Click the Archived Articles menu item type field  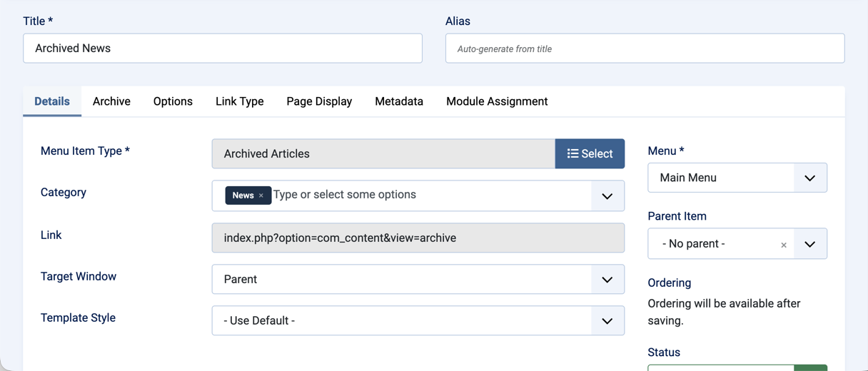pyautogui.click(x=383, y=153)
